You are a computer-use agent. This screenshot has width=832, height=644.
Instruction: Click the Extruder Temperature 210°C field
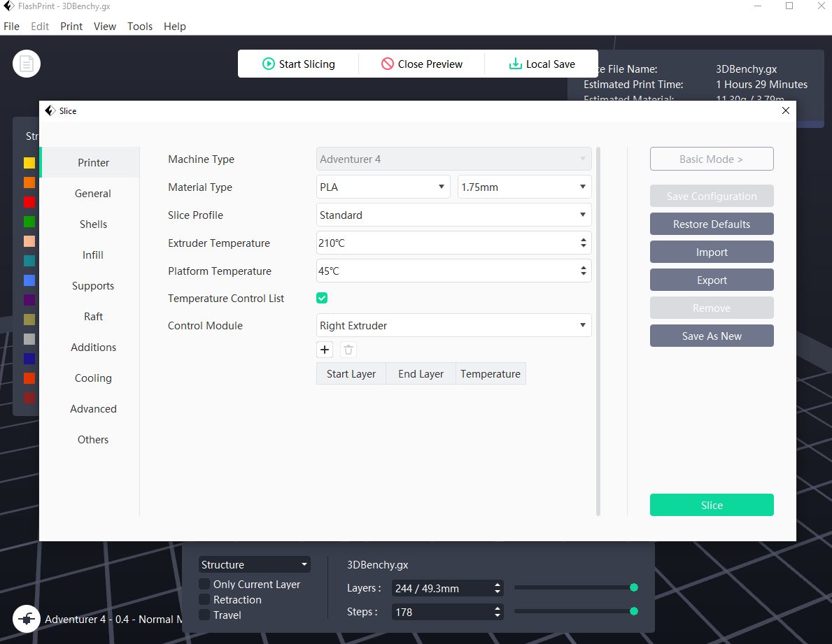[x=453, y=243]
